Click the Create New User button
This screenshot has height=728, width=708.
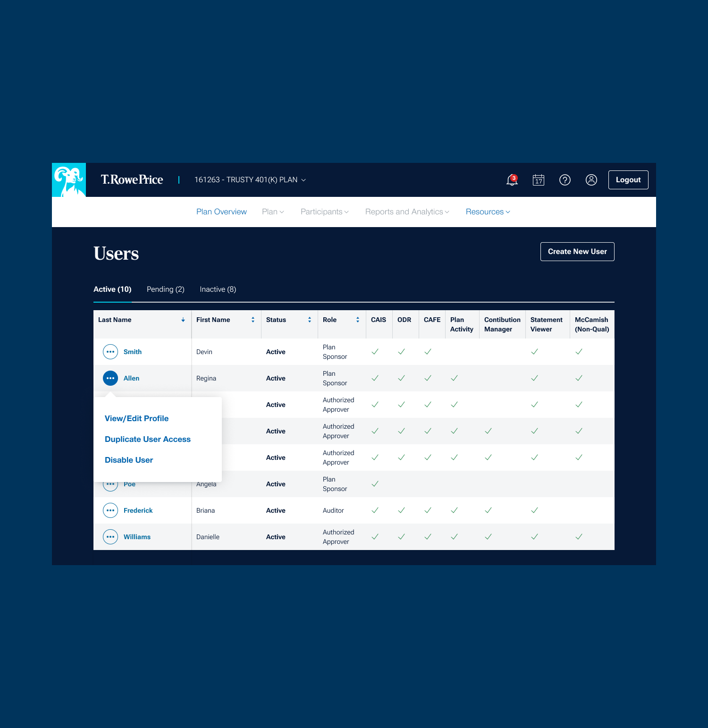tap(577, 252)
